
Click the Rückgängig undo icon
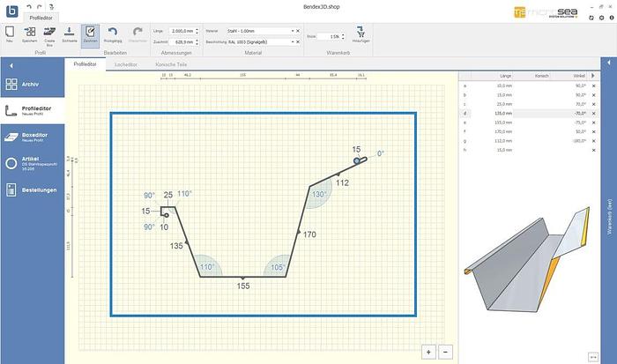tap(113, 33)
